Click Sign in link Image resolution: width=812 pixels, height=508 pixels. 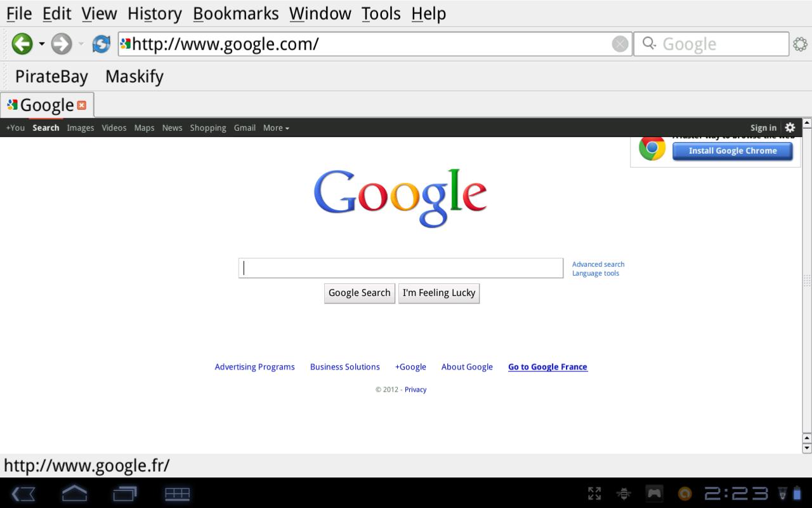(x=763, y=128)
